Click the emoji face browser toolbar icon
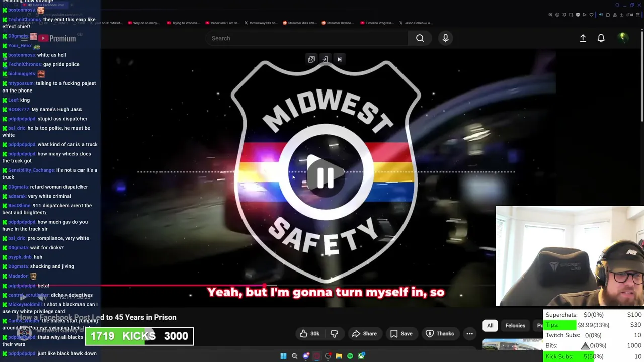The width and height of the screenshot is (644, 362). (557, 15)
